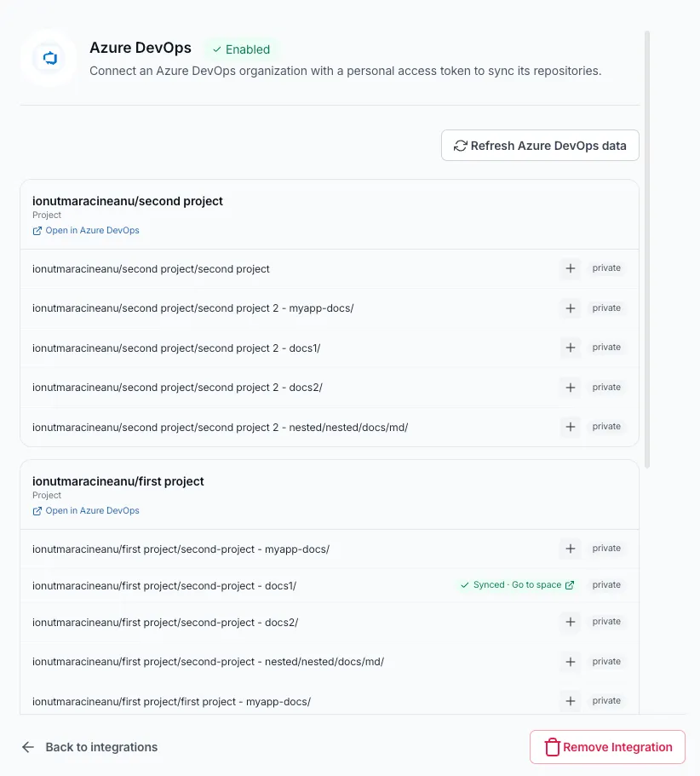Click the Azure DevOps logo icon
The height and width of the screenshot is (776, 700).
click(x=50, y=58)
